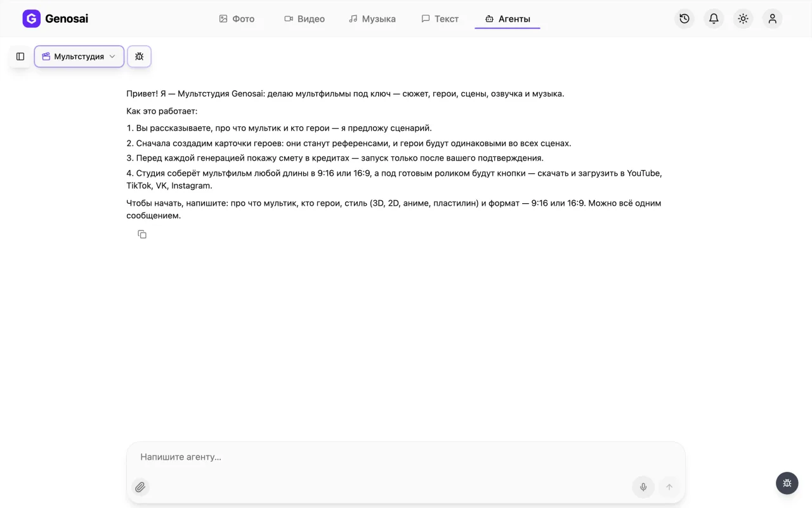Open the Музыка tab
The height and width of the screenshot is (508, 812).
pyautogui.click(x=372, y=19)
